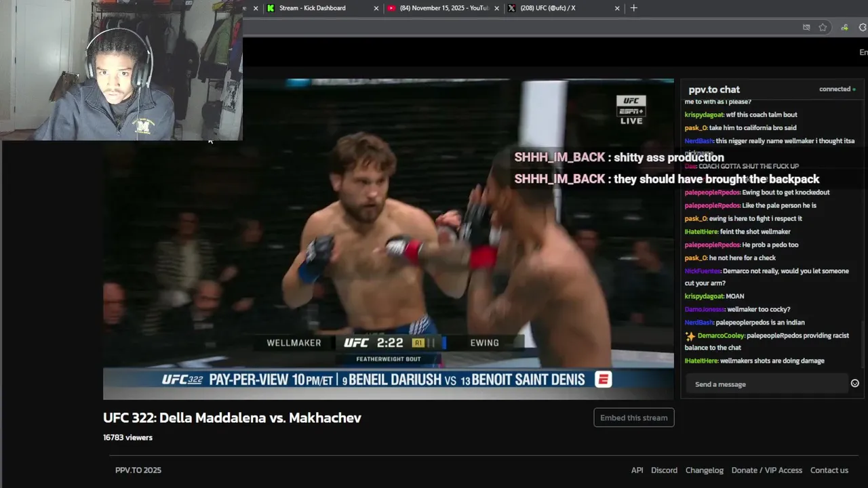Open the Discord footer link
868x488 pixels.
coord(665,470)
